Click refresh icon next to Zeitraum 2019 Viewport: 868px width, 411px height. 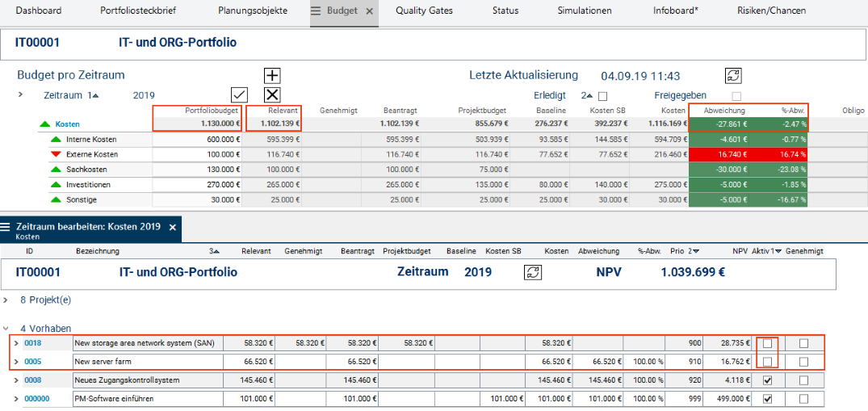(532, 272)
